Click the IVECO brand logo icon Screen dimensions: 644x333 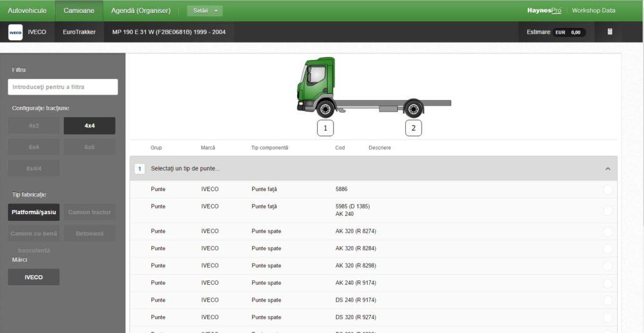point(15,32)
